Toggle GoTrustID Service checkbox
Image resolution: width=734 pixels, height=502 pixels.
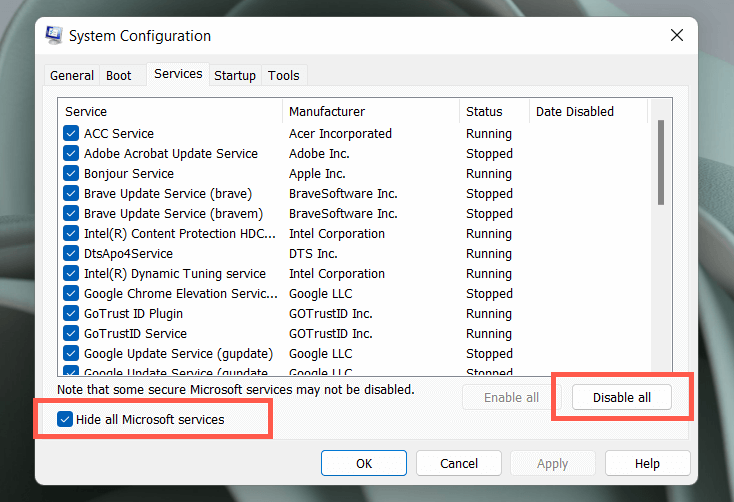pos(71,333)
